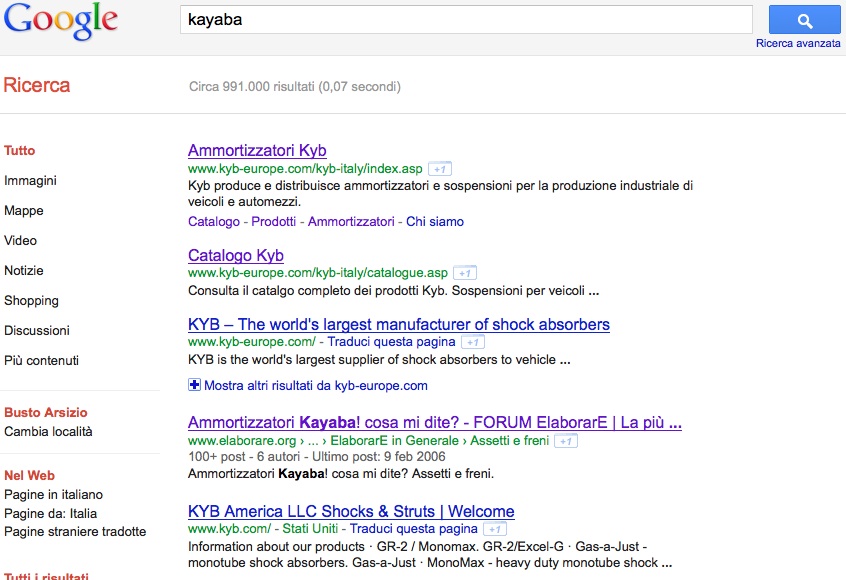Click Mostra altri risultati da kyb-europe.com
This screenshot has height=580, width=846.
[316, 386]
